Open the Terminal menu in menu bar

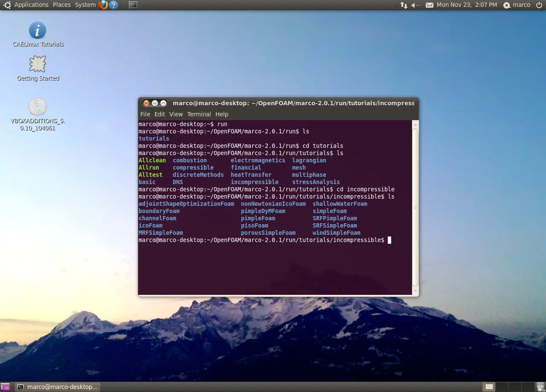coord(199,114)
